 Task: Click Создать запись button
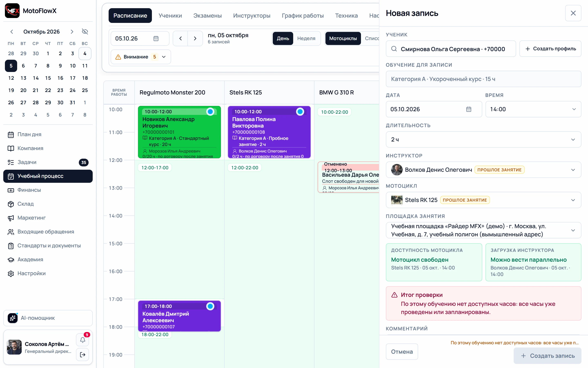pos(547,356)
